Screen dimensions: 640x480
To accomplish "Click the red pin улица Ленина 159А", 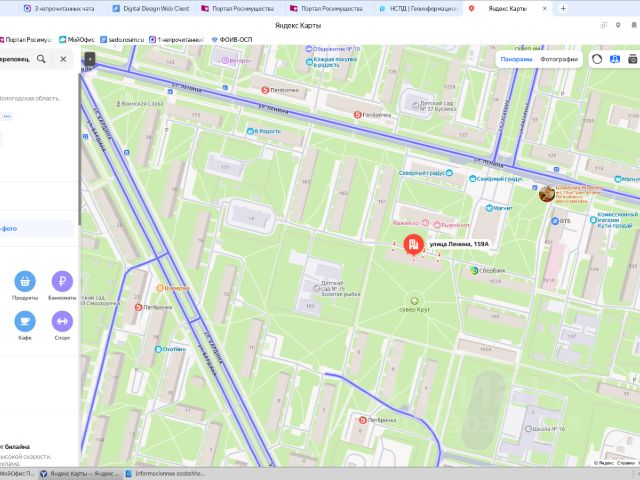I will point(413,245).
